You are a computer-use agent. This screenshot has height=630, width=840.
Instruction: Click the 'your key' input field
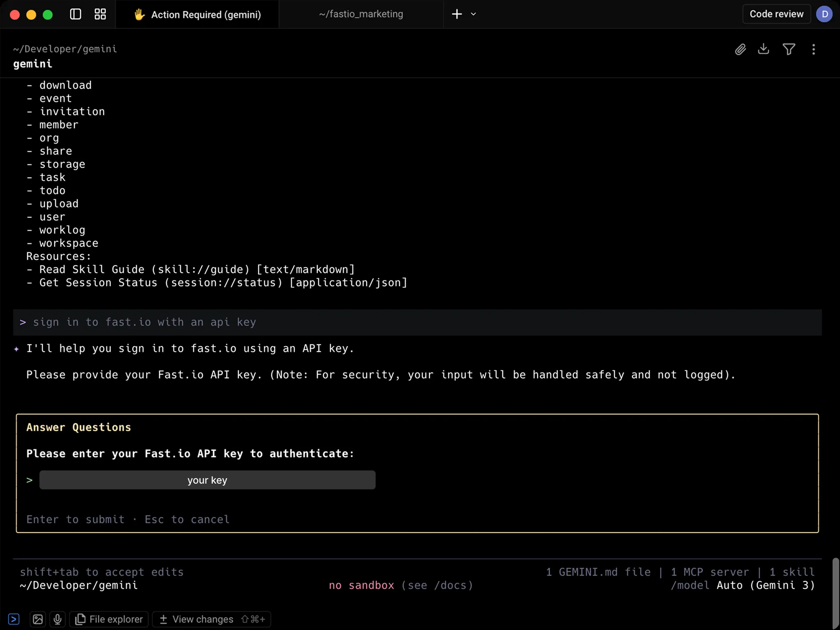pos(207,480)
